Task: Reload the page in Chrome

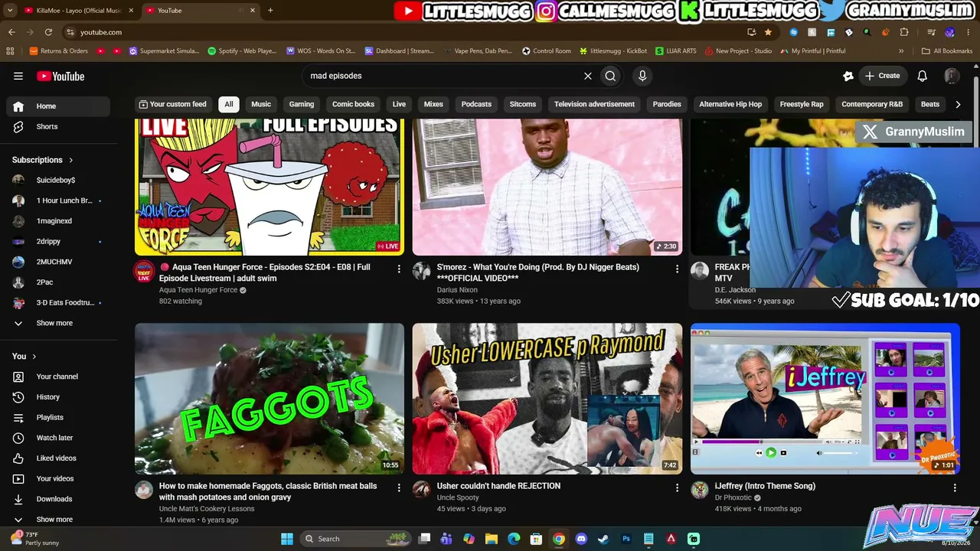Action: coord(48,32)
